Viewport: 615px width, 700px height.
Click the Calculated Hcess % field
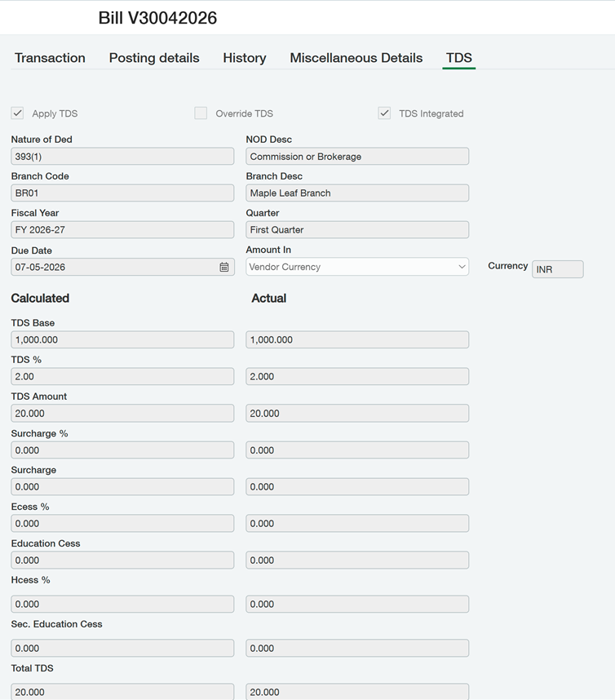coord(122,604)
